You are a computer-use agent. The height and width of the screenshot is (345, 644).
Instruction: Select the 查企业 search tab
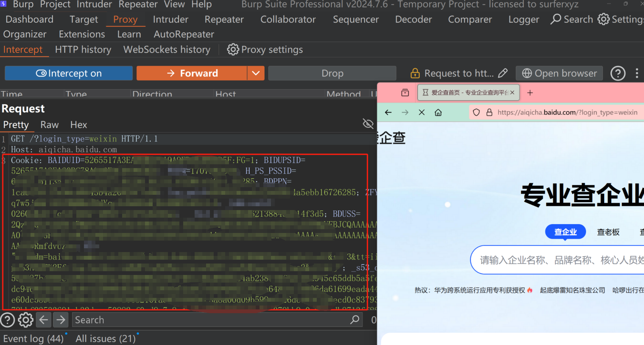click(x=565, y=232)
